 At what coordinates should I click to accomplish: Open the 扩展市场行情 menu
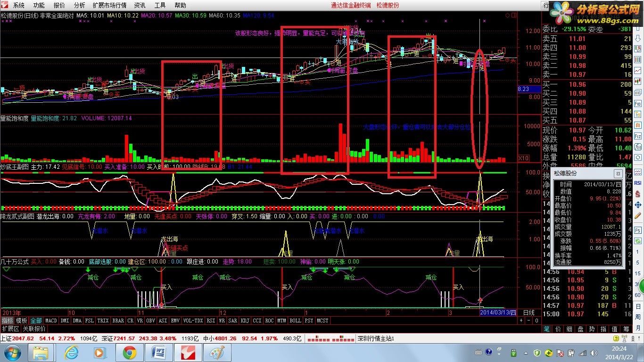point(109,5)
